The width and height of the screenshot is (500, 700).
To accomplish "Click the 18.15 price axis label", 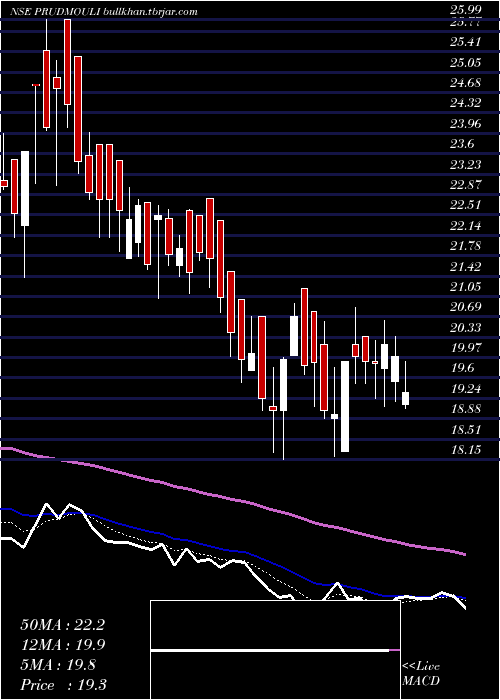I will coord(466,450).
